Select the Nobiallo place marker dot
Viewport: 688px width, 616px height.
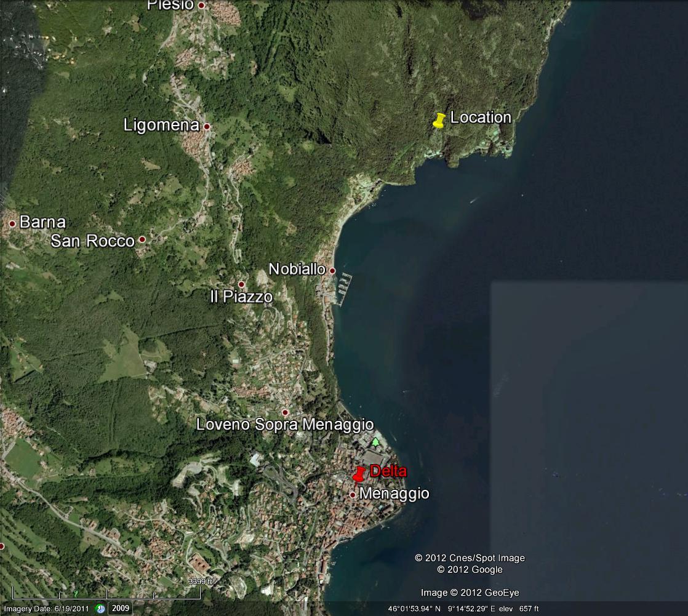332,270
